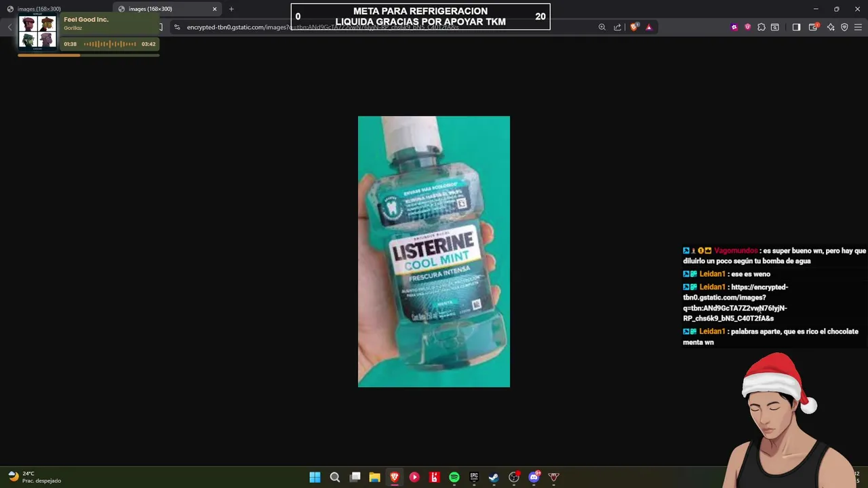The image size is (868, 488).
Task: Open Leo AI sparkle icon
Action: tap(830, 27)
